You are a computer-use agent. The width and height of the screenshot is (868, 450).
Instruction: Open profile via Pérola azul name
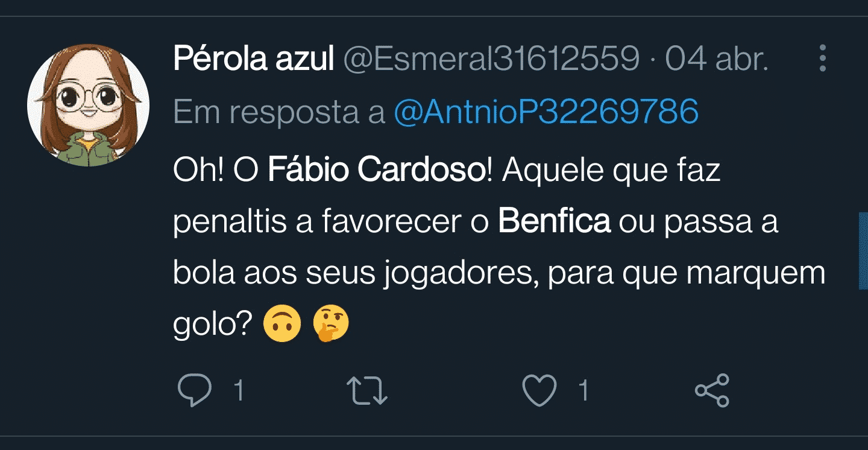(253, 59)
